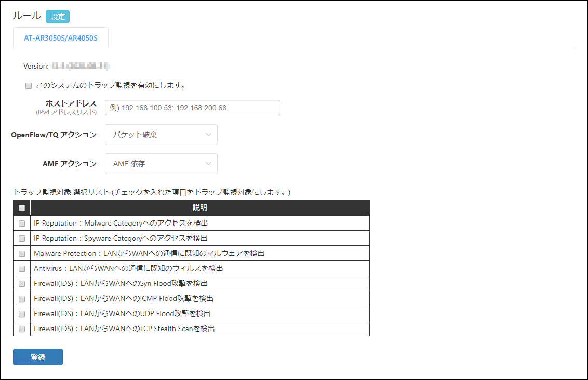Click the text 'IP Reputation：Malware Categoryへのアクセスを検出'

point(121,223)
